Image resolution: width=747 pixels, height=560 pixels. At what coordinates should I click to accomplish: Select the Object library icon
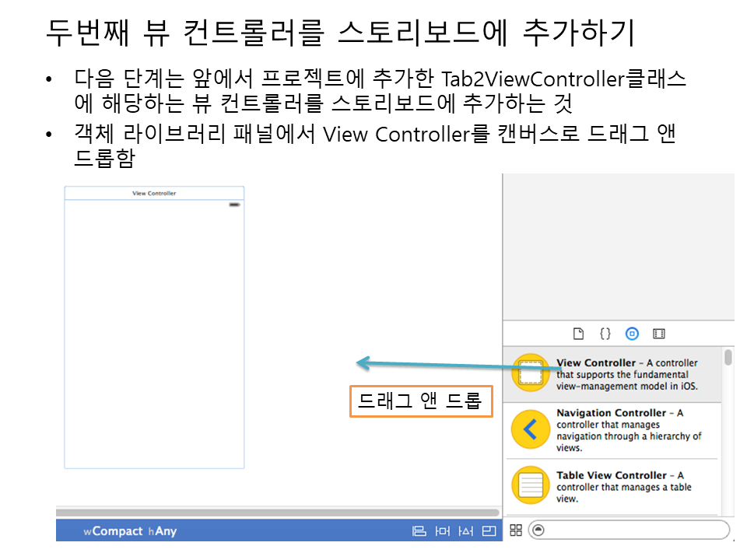[x=632, y=334]
